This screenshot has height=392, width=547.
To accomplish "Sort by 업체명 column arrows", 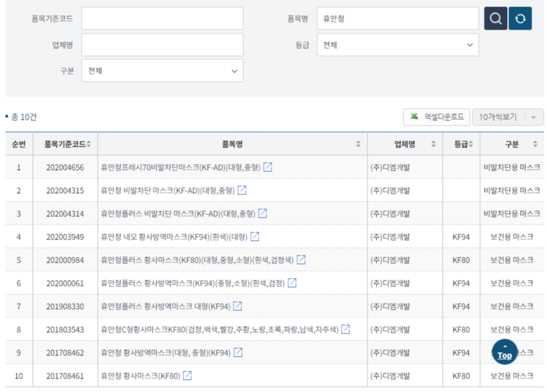I will coord(433,144).
